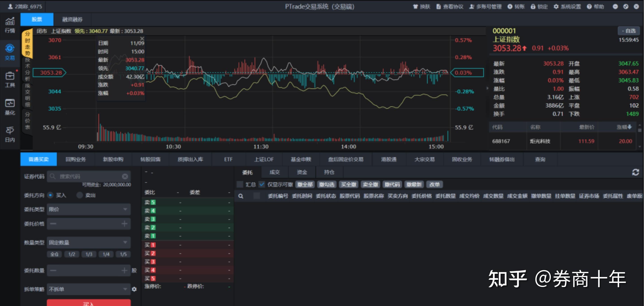This screenshot has height=306, width=644.
Task: Click the 撤全部 cancel-all button
Action: (304, 184)
